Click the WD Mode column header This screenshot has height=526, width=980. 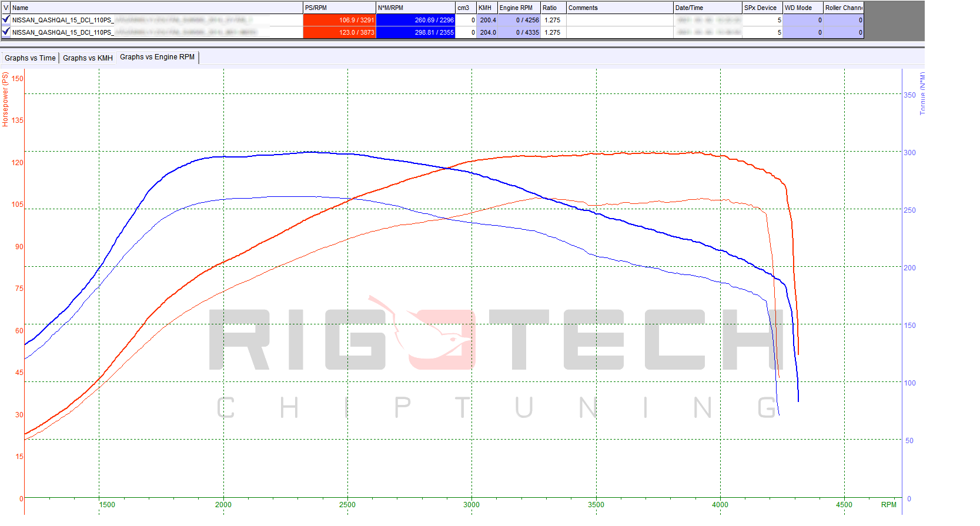[x=802, y=8]
